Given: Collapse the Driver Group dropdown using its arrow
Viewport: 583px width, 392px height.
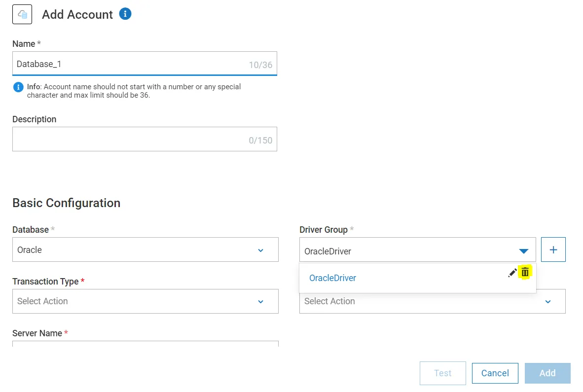Looking at the screenshot, I should coord(524,251).
